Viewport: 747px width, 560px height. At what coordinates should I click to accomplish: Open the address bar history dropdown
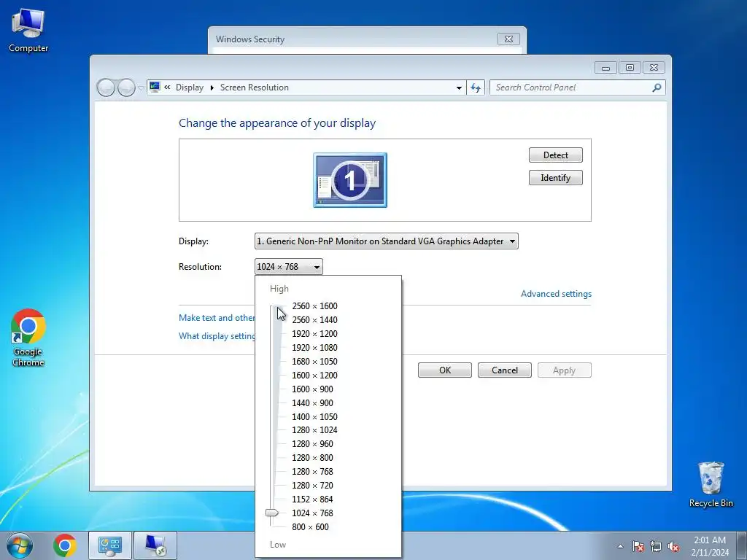[x=459, y=87]
